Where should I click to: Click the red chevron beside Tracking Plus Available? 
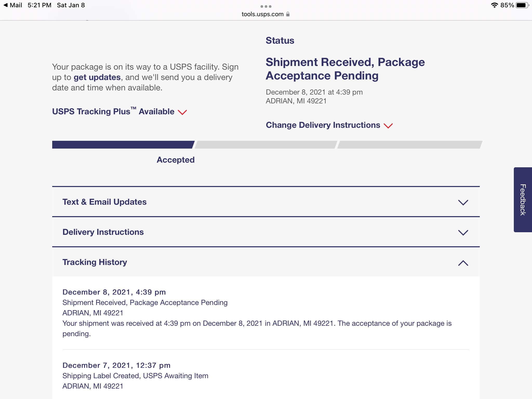pyautogui.click(x=182, y=112)
